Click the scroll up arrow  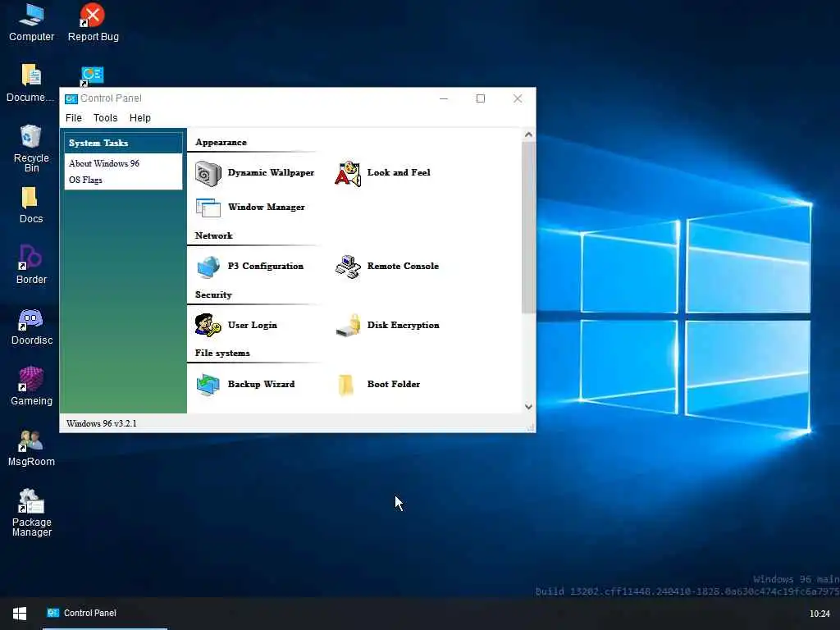[528, 135]
